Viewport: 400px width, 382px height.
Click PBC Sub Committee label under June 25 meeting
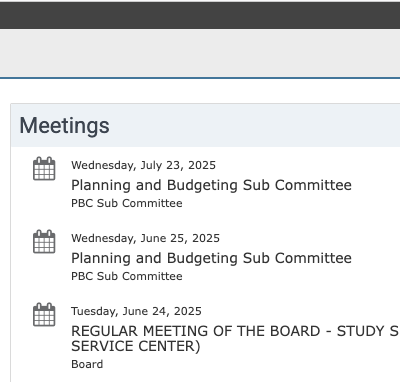127,276
